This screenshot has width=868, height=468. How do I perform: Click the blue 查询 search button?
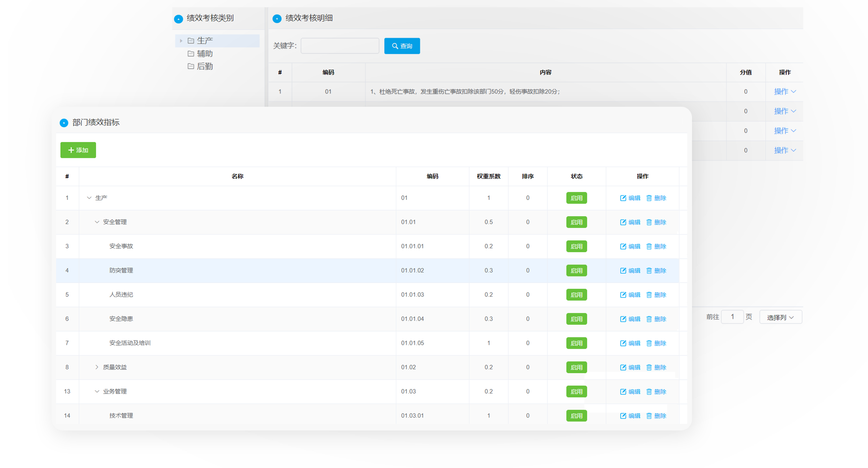point(402,46)
